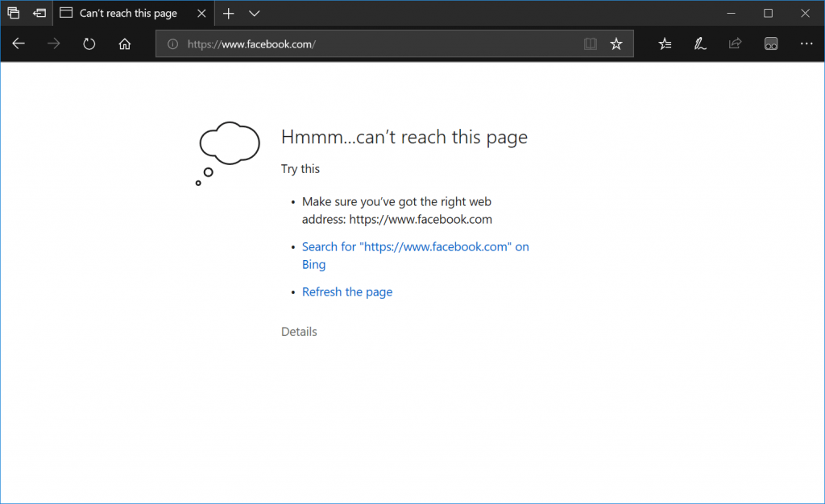This screenshot has width=825, height=504.
Task: Maximize the browser window
Action: click(768, 14)
